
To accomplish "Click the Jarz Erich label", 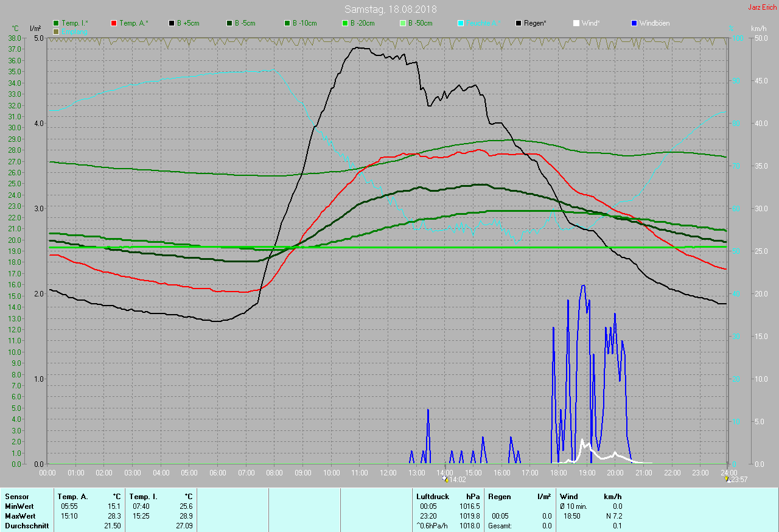I will click(762, 7).
